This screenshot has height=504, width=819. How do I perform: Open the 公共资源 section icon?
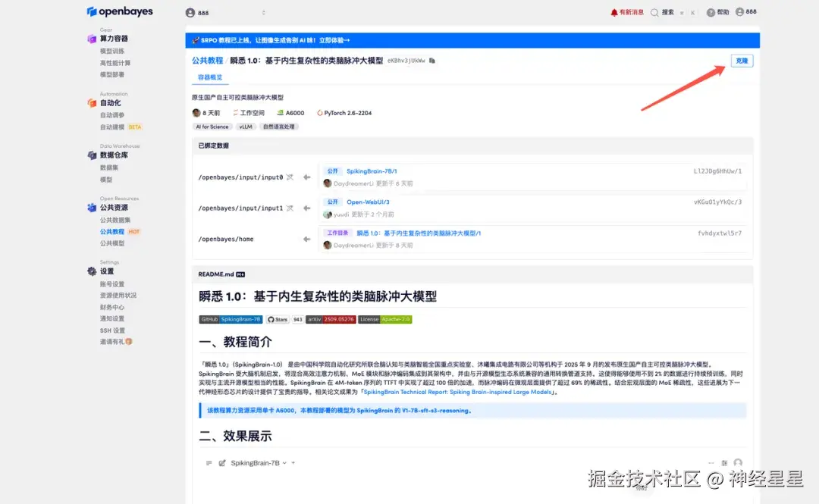coord(92,208)
